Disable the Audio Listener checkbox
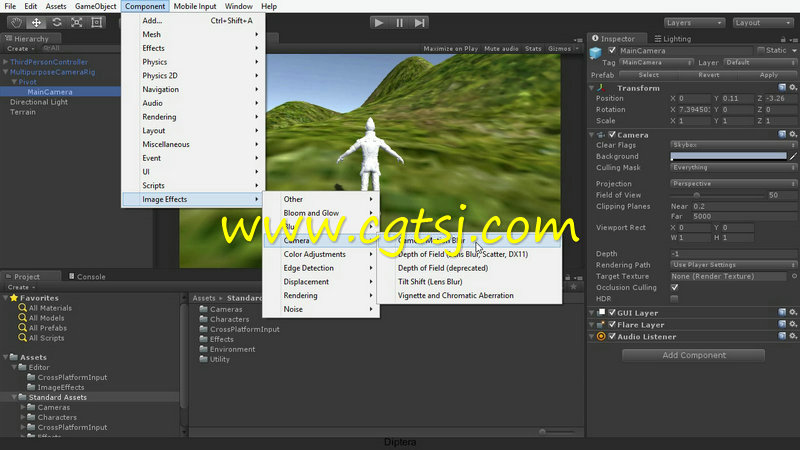This screenshot has height=450, width=800. coord(612,336)
